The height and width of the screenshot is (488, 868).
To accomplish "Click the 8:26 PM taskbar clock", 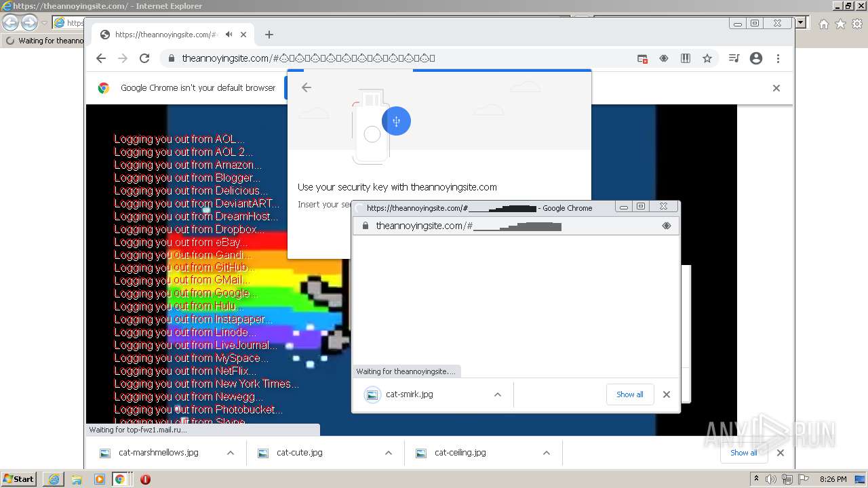I will tap(833, 479).
